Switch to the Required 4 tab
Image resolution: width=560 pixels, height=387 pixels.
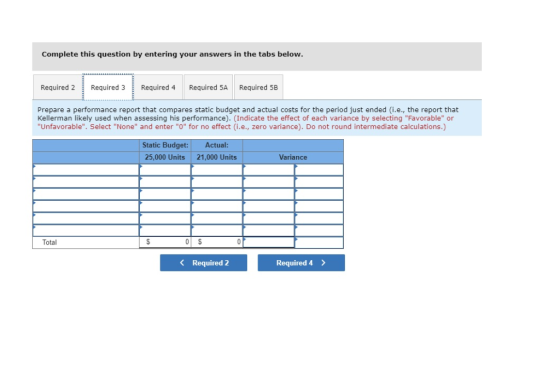pyautogui.click(x=158, y=87)
